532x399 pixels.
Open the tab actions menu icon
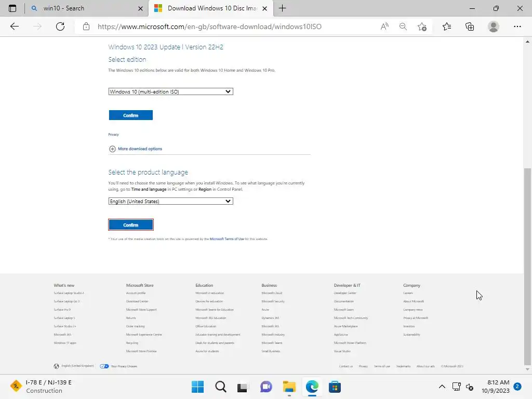tap(12, 8)
